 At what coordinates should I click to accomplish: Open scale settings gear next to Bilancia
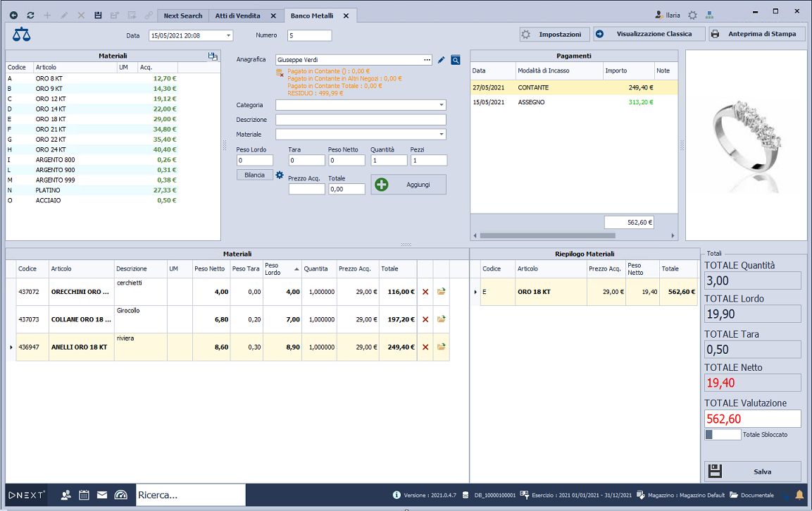[280, 175]
